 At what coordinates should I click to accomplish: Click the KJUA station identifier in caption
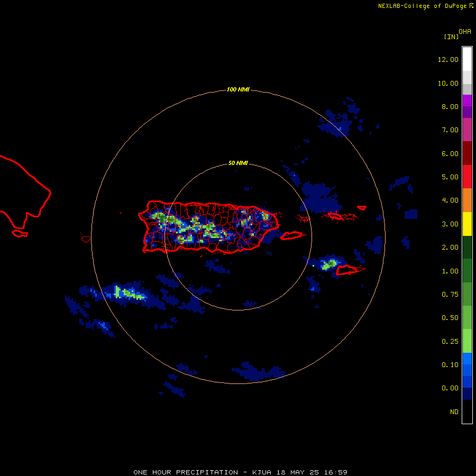click(262, 472)
